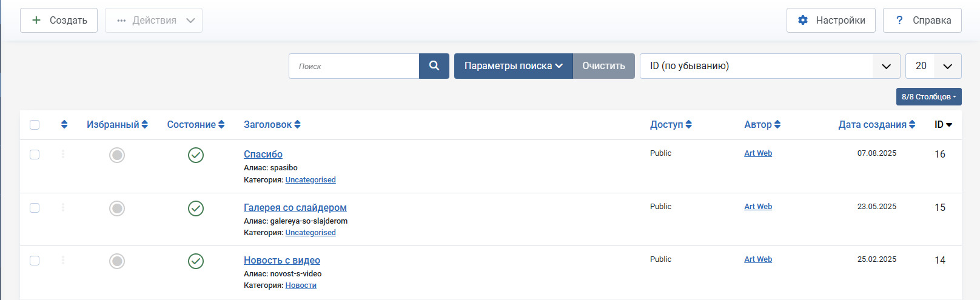This screenshot has height=300, width=980.
Task: Click Art Web author in Галерея row
Action: coord(758,207)
